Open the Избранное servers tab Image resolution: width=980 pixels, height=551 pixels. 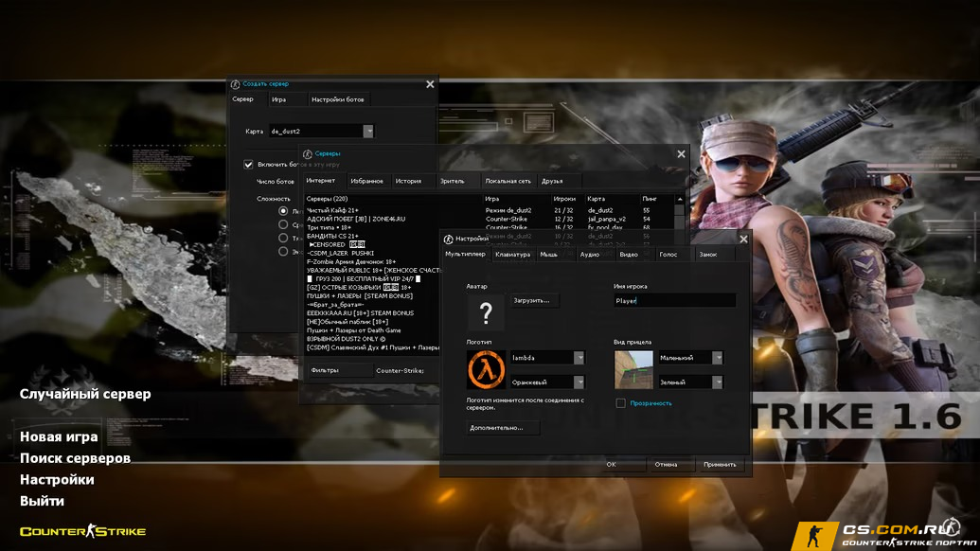[366, 181]
